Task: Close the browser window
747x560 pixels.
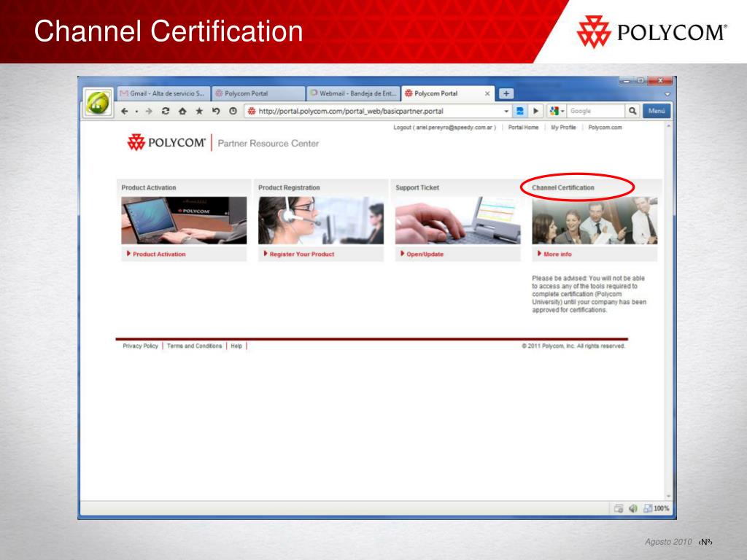Action: [659, 81]
